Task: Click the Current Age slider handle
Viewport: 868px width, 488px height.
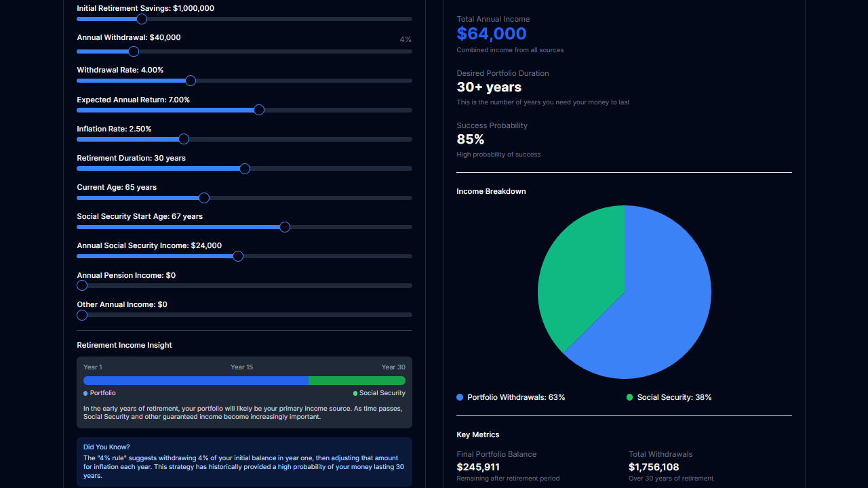Action: point(203,197)
